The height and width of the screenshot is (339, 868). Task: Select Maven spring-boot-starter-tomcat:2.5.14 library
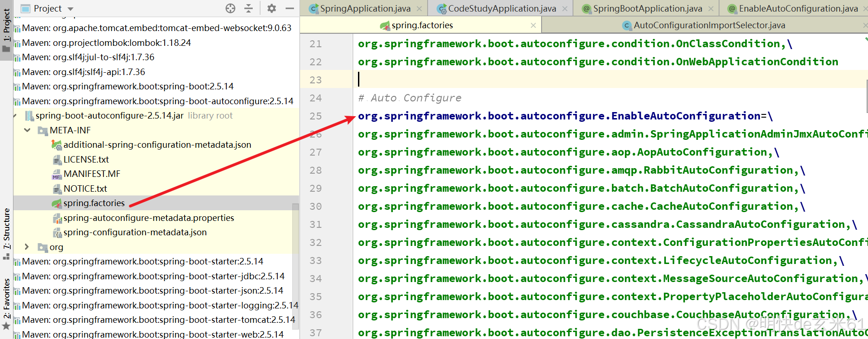159,320
